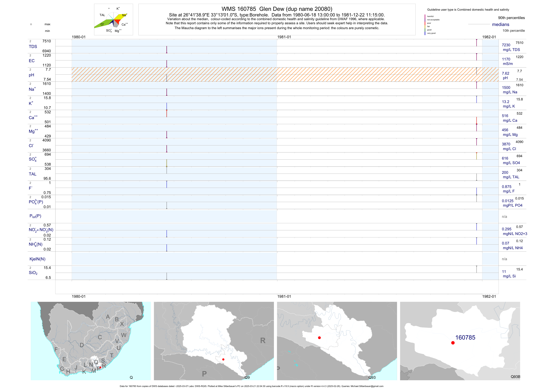The image size is (554, 392).
Task: Click the guideline colour scale legend bar
Action: click(x=425, y=25)
